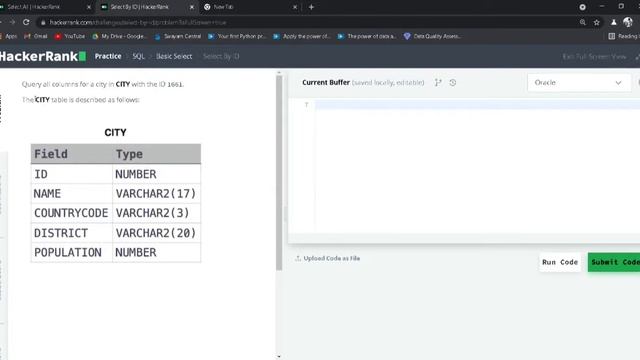Image resolution: width=640 pixels, height=360 pixels.
Task: Click the scrollbar down arrow of problem panel
Action: [x=279, y=357]
